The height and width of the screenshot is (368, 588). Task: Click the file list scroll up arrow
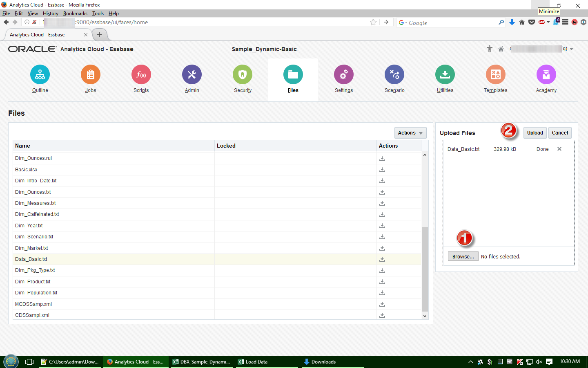[425, 155]
